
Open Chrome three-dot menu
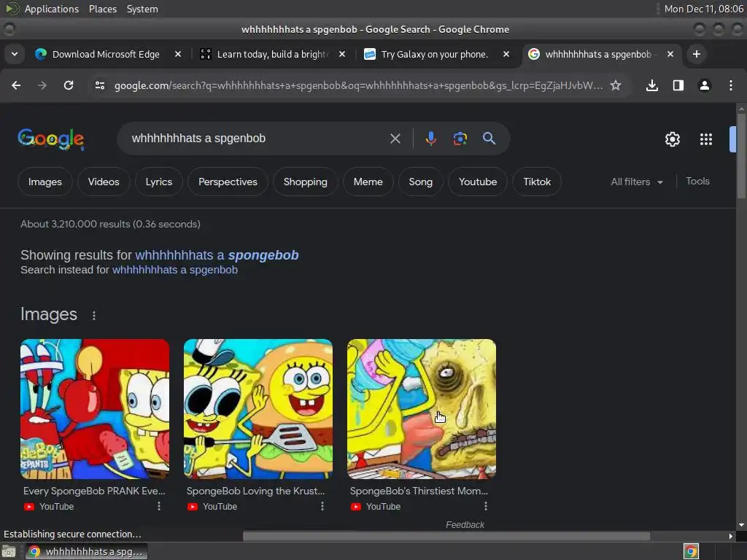(731, 85)
